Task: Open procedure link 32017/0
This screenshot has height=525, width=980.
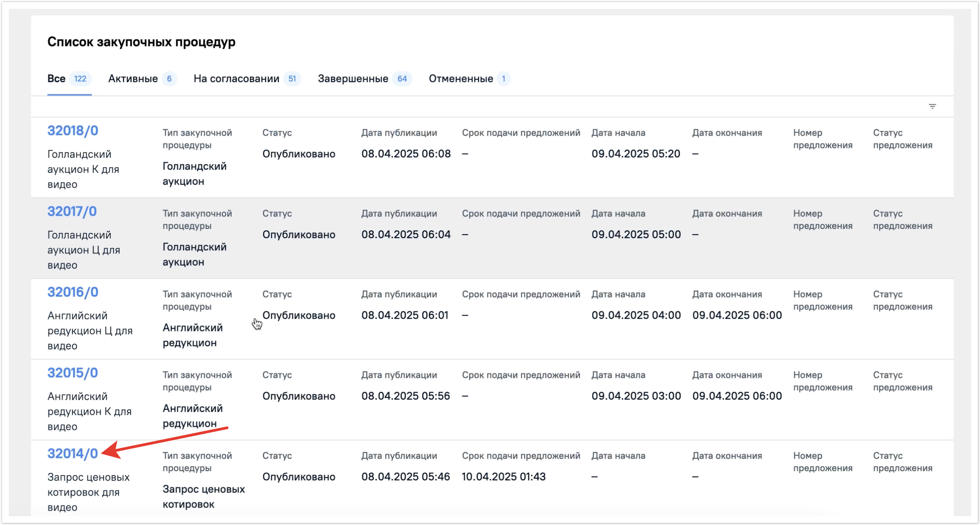Action: point(72,211)
